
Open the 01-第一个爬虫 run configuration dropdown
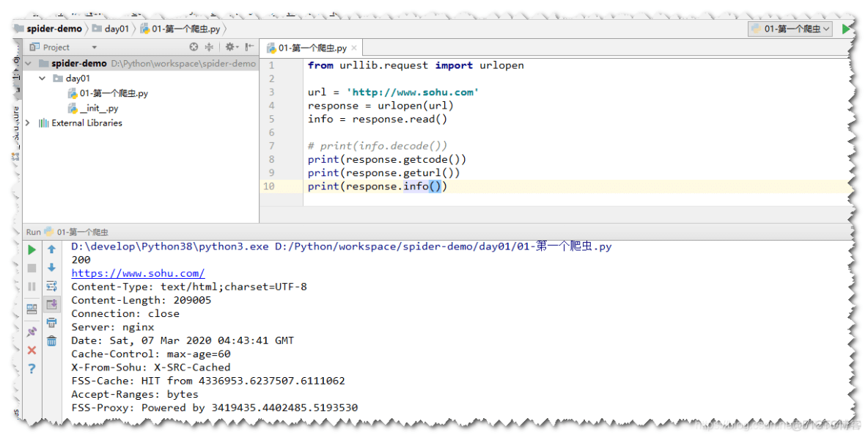(x=790, y=29)
